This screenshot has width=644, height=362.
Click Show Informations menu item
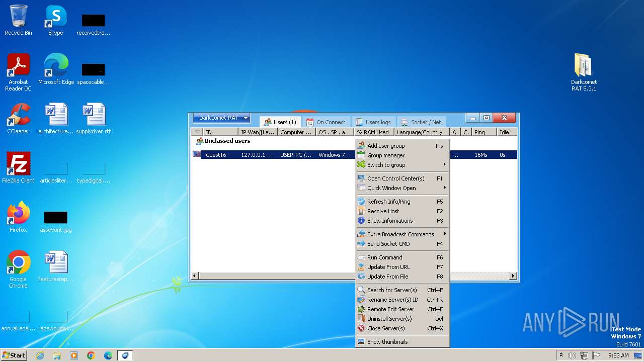(x=402, y=221)
